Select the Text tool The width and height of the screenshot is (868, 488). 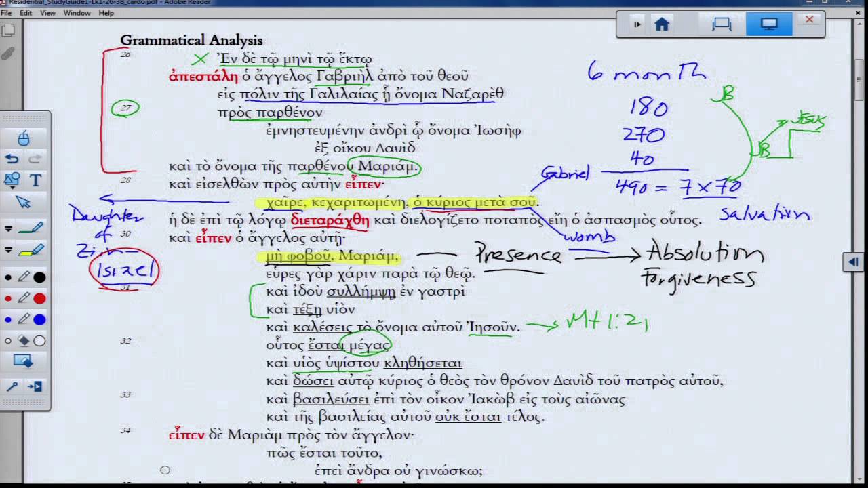point(35,180)
